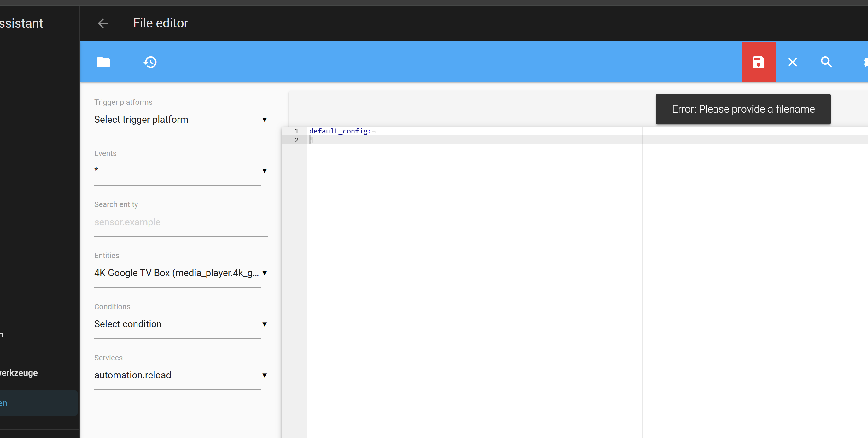Click the file history clock icon
This screenshot has width=868, height=438.
pyautogui.click(x=150, y=62)
